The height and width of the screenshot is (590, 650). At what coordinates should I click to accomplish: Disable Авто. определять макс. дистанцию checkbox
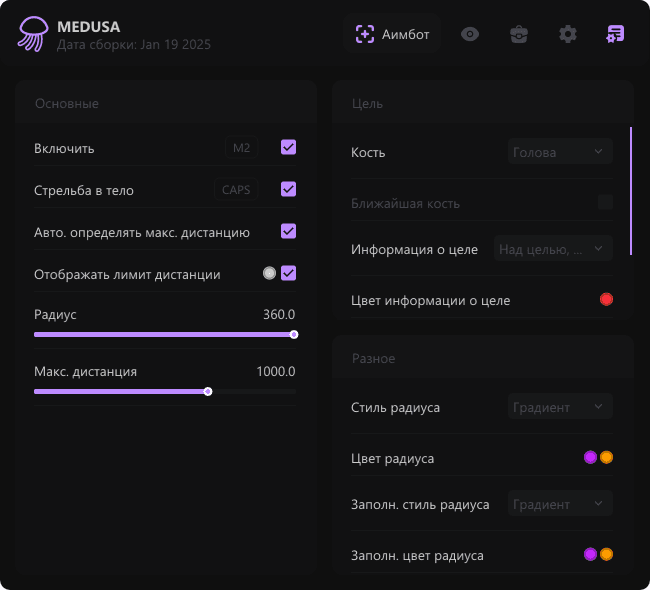[x=288, y=231]
